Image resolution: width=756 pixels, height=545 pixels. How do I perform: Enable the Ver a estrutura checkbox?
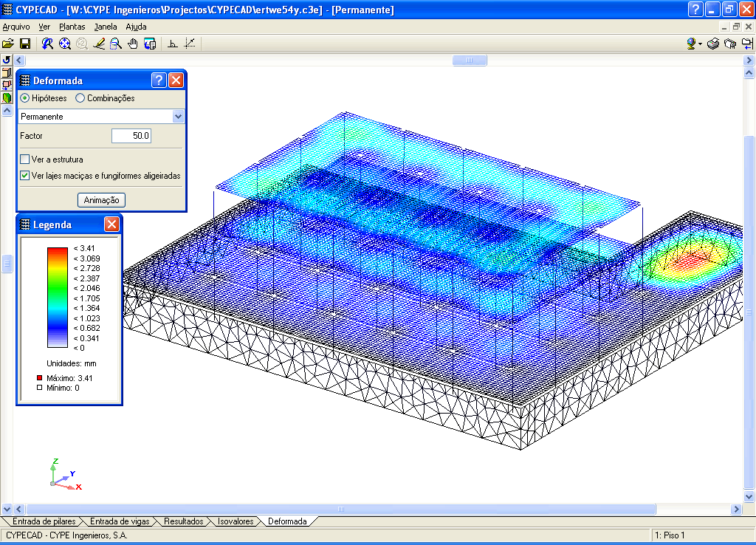pyautogui.click(x=25, y=160)
